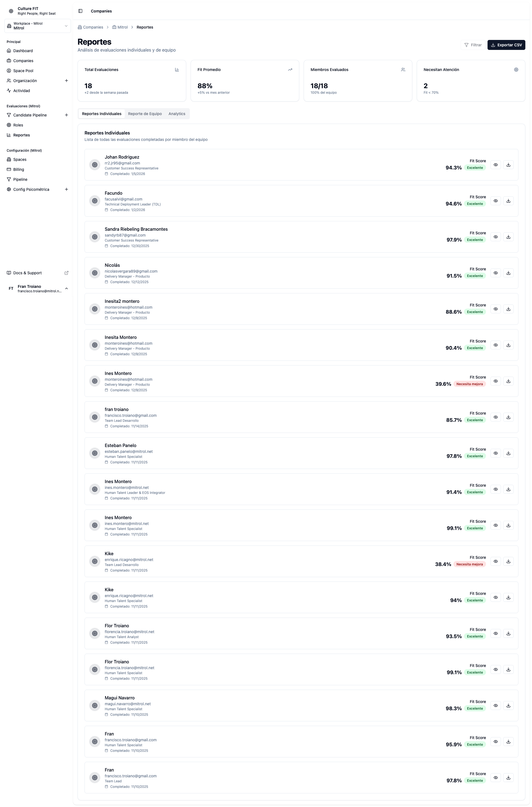Expand Config Psicométrica options

[x=66, y=189]
